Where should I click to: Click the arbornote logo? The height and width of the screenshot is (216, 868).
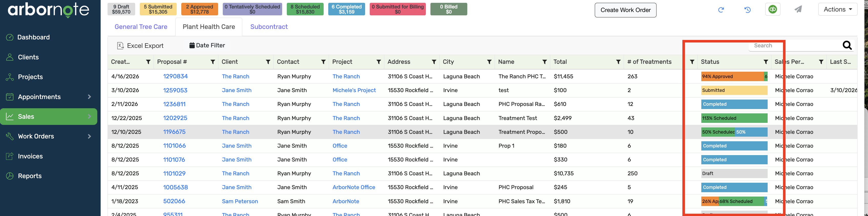49,10
